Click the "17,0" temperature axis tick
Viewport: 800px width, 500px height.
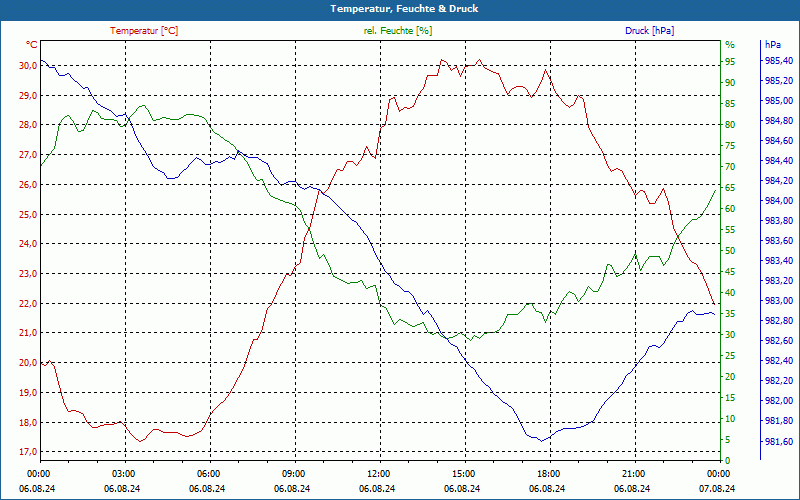point(28,452)
